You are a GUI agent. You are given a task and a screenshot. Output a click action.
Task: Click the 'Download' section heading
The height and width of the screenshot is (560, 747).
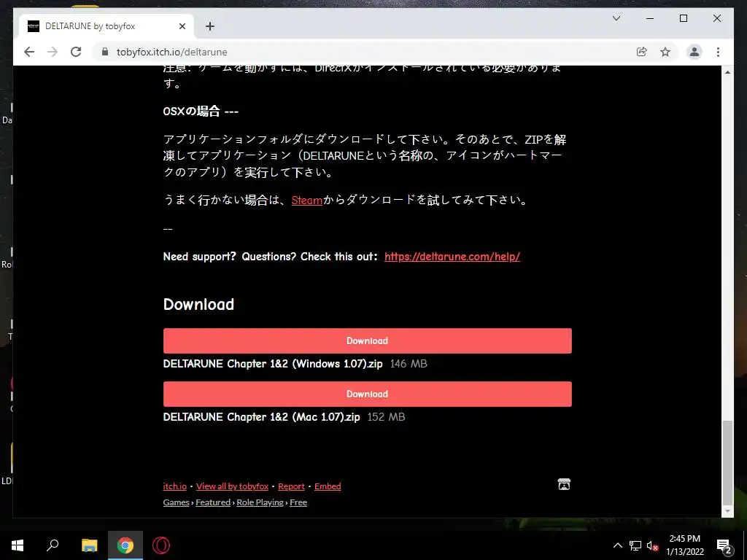(198, 304)
